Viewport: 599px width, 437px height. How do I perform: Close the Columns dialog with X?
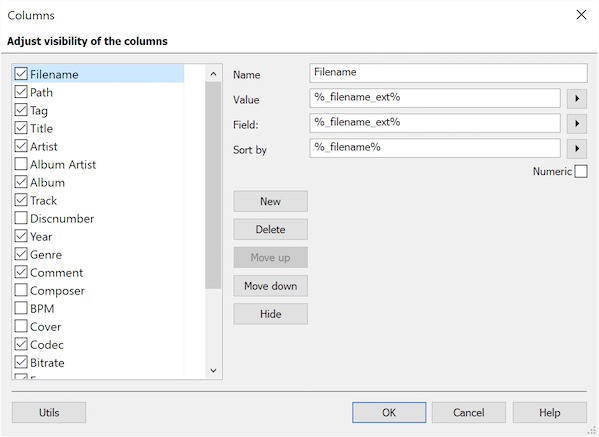click(x=581, y=15)
